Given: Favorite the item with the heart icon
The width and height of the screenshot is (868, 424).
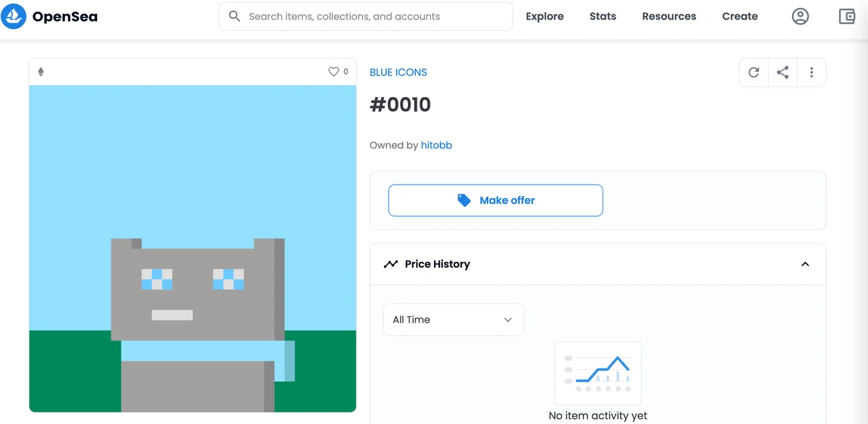Looking at the screenshot, I should (333, 72).
